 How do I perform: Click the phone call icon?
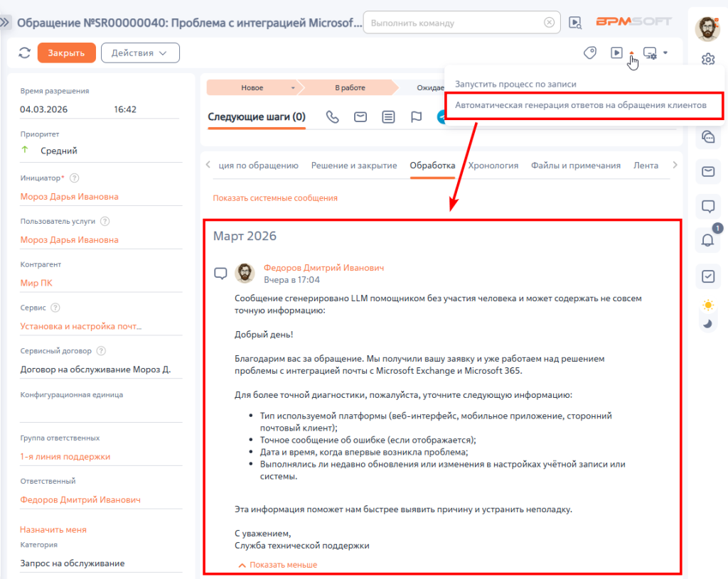pos(332,117)
